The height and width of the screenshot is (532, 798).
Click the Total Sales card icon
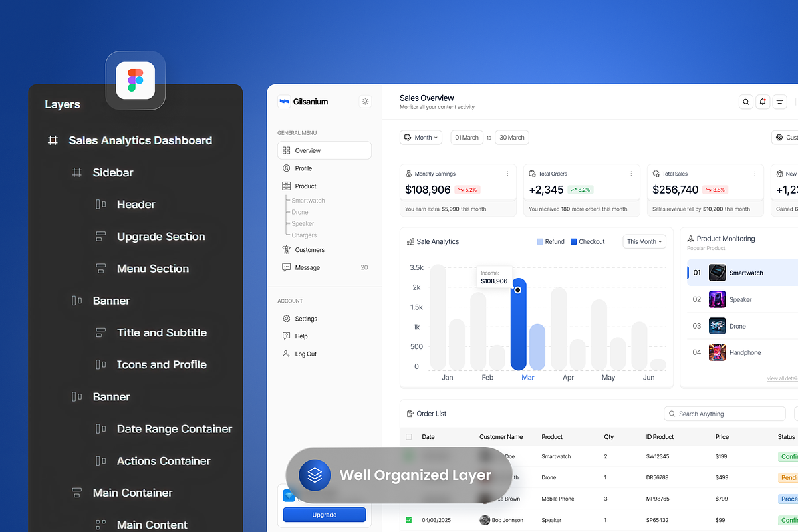point(656,174)
